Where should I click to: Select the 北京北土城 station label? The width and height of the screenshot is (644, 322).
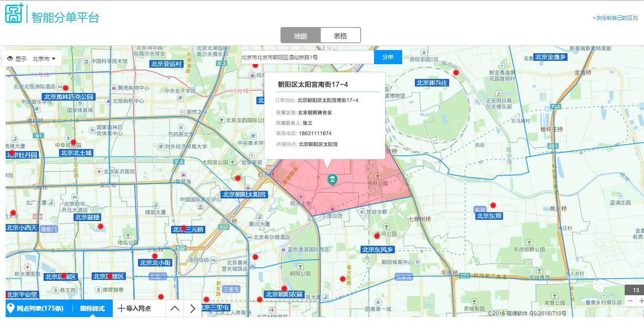click(76, 153)
